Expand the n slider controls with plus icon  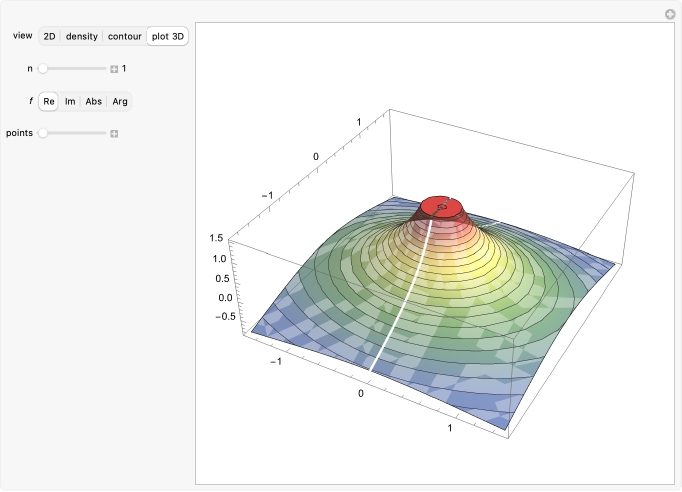tap(114, 69)
